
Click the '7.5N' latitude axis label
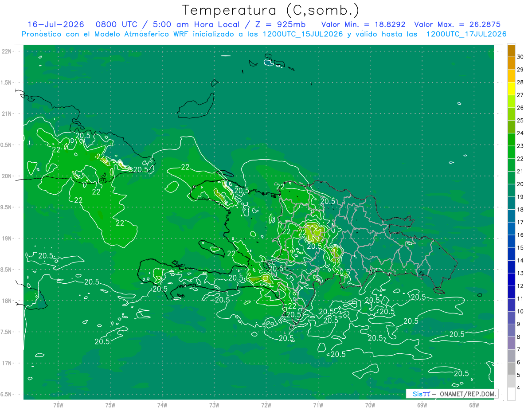tap(7, 332)
